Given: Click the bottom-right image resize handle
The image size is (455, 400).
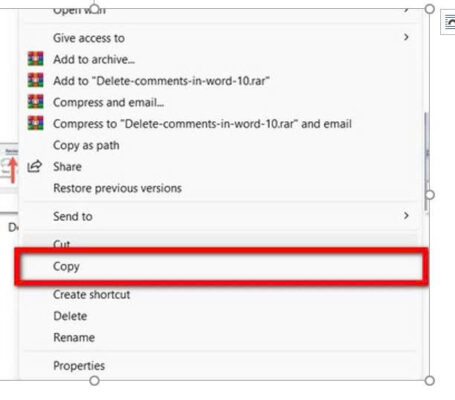Looking at the screenshot, I should point(430,381).
